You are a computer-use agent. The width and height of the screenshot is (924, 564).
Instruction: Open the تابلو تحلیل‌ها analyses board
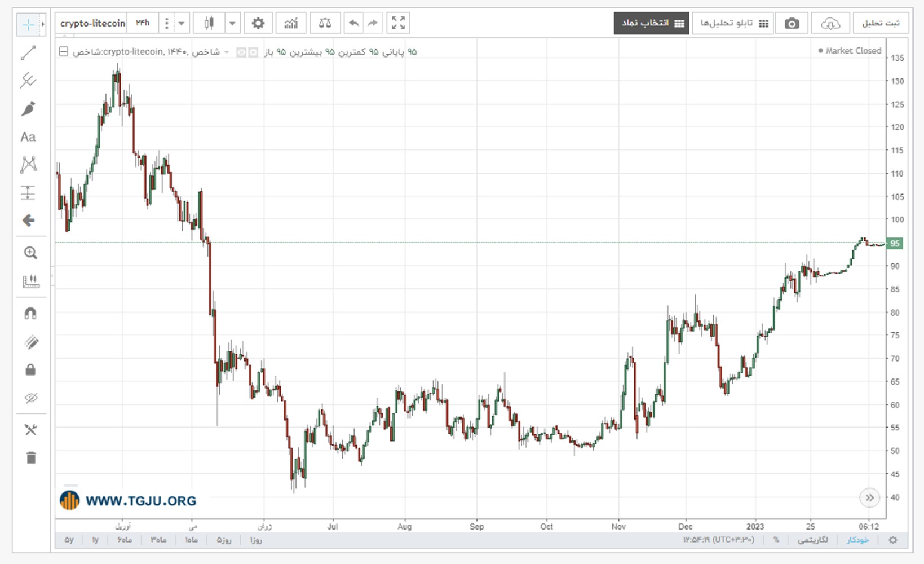[733, 23]
